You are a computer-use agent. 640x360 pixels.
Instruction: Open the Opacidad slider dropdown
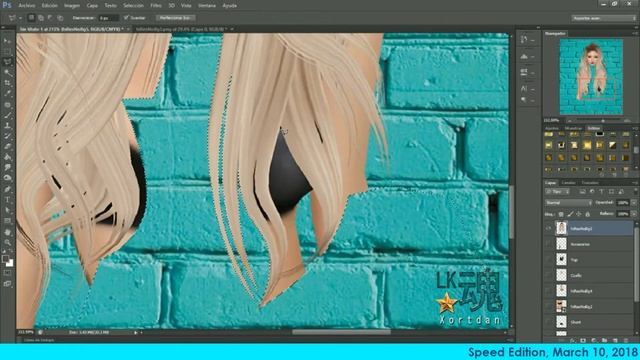(634, 202)
